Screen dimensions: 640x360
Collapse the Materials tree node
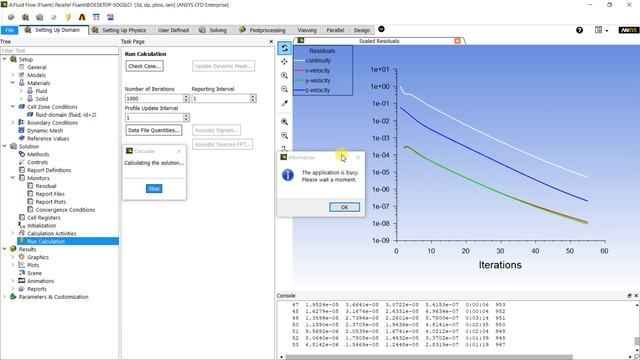coord(13,83)
